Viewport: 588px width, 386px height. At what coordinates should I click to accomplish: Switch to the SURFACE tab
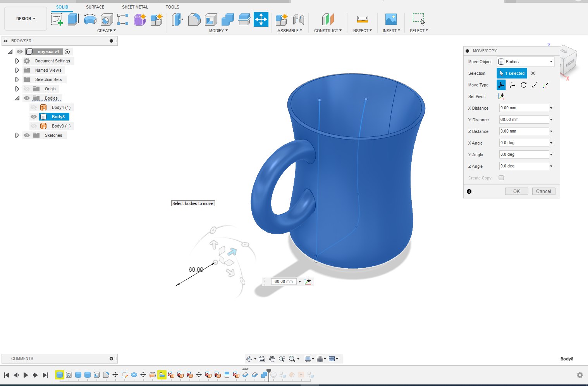(x=95, y=7)
